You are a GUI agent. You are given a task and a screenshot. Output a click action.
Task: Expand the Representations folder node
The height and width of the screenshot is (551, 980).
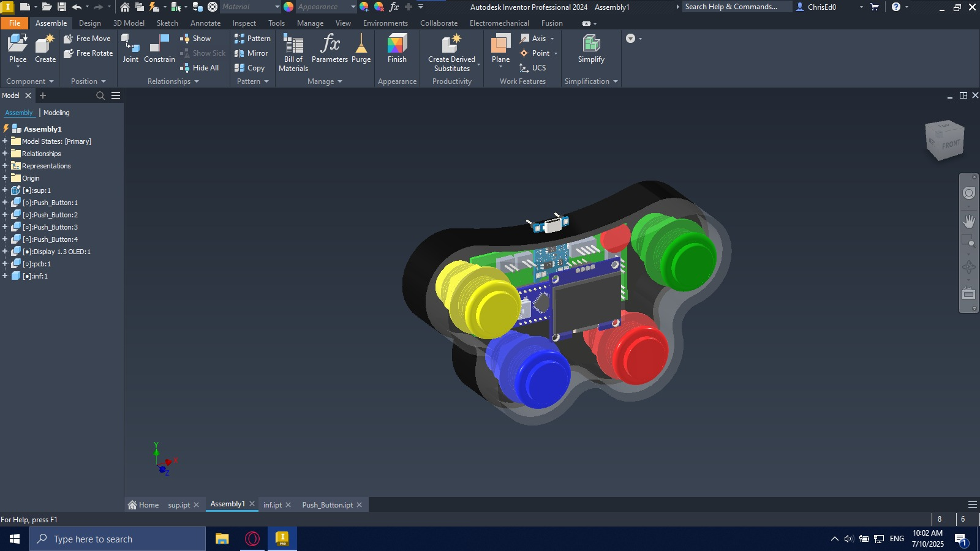pos(5,166)
